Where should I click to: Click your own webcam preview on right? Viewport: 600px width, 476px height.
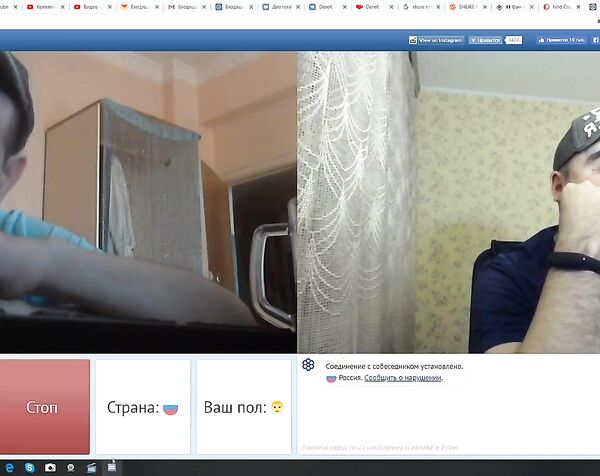click(449, 200)
